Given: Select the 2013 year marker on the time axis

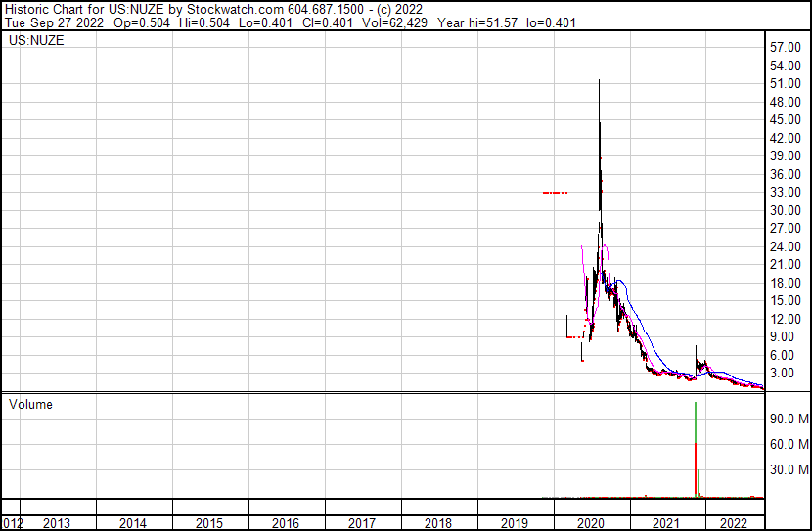Looking at the screenshot, I should click(x=57, y=523).
